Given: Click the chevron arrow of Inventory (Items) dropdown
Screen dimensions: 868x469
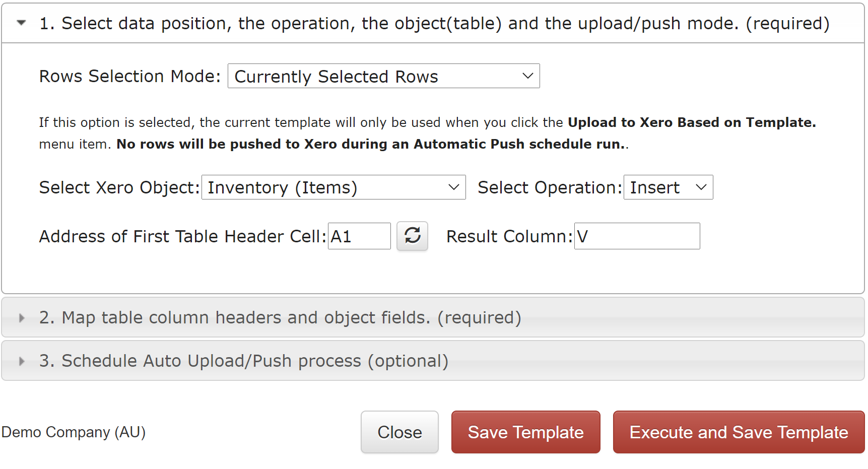Looking at the screenshot, I should click(453, 187).
